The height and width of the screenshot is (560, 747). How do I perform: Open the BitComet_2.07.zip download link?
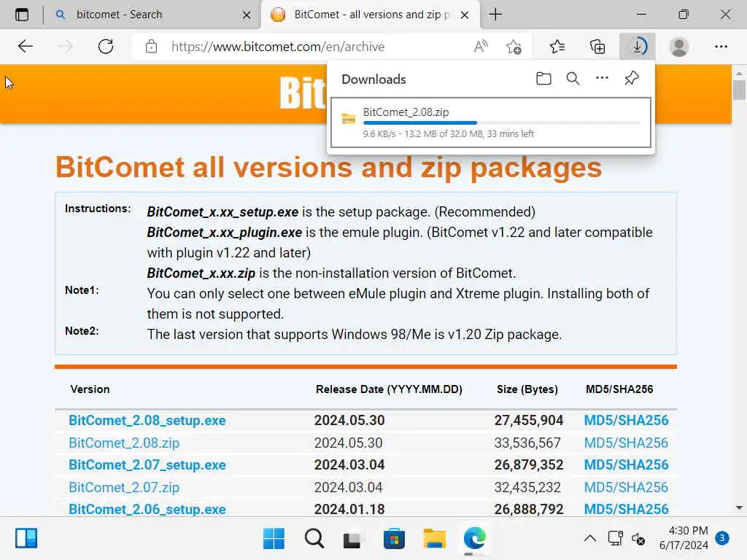(124, 488)
